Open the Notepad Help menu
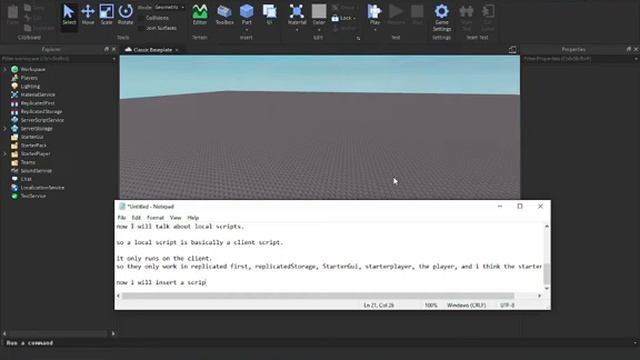The height and width of the screenshot is (360, 640). (193, 218)
